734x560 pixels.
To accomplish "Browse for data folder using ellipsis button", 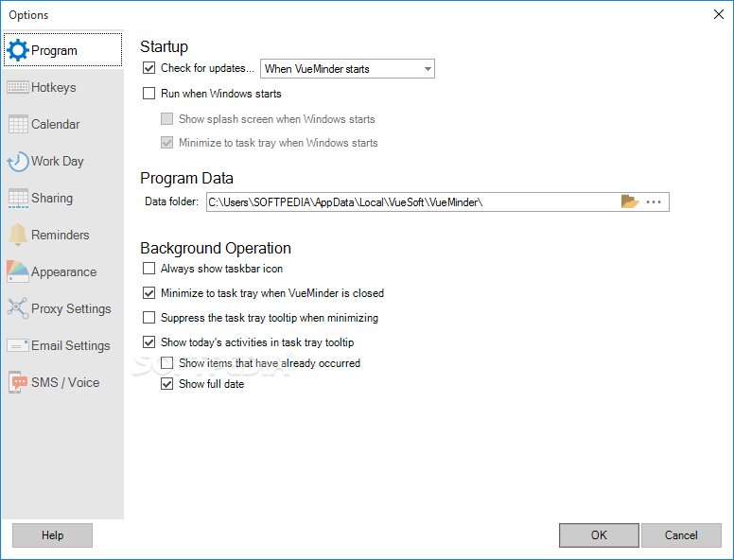I will tap(654, 201).
